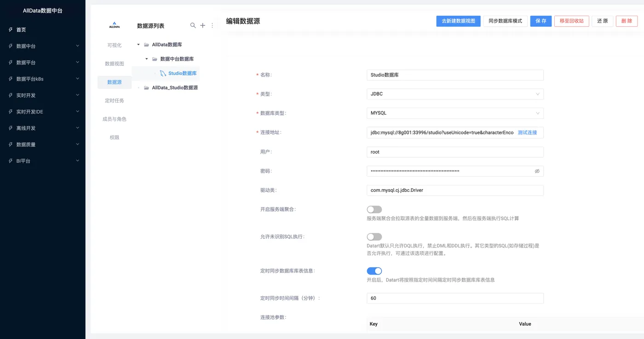Click the 同步数据库模式 button
This screenshot has width=644, height=339.
[505, 21]
